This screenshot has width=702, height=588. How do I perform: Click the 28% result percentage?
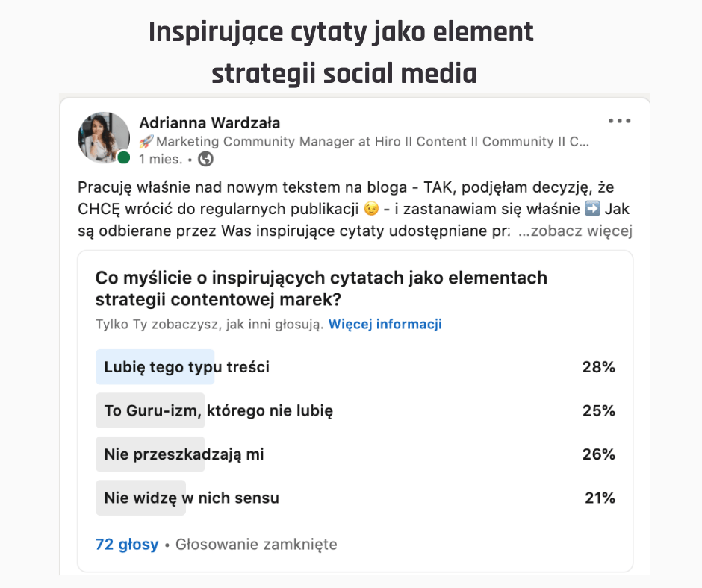click(x=598, y=367)
